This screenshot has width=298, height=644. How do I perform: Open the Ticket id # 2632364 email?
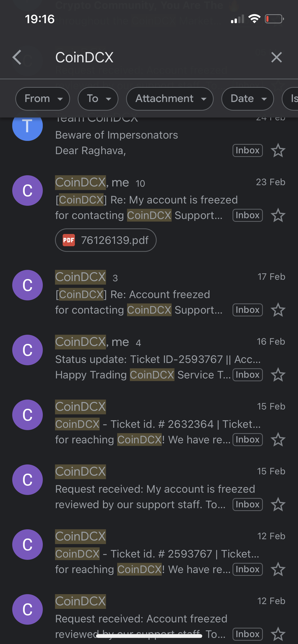[158, 424]
